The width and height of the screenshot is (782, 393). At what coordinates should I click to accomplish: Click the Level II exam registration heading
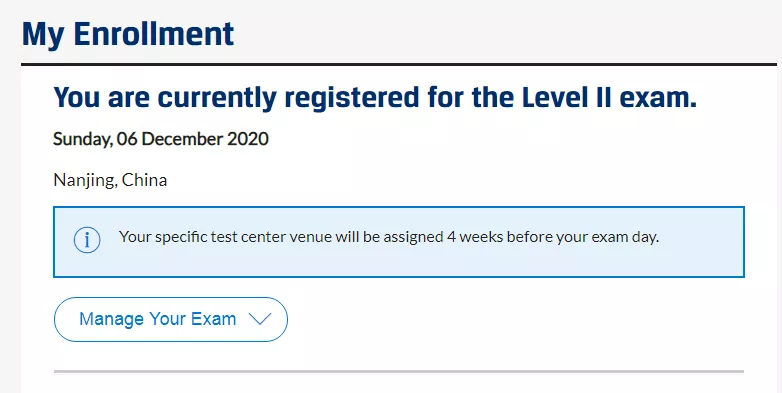click(x=375, y=98)
